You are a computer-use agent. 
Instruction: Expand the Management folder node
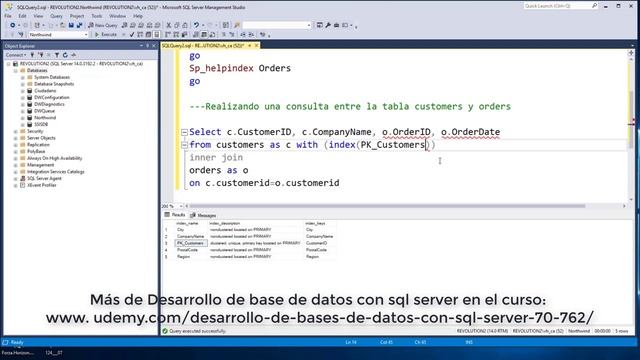tap(16, 165)
